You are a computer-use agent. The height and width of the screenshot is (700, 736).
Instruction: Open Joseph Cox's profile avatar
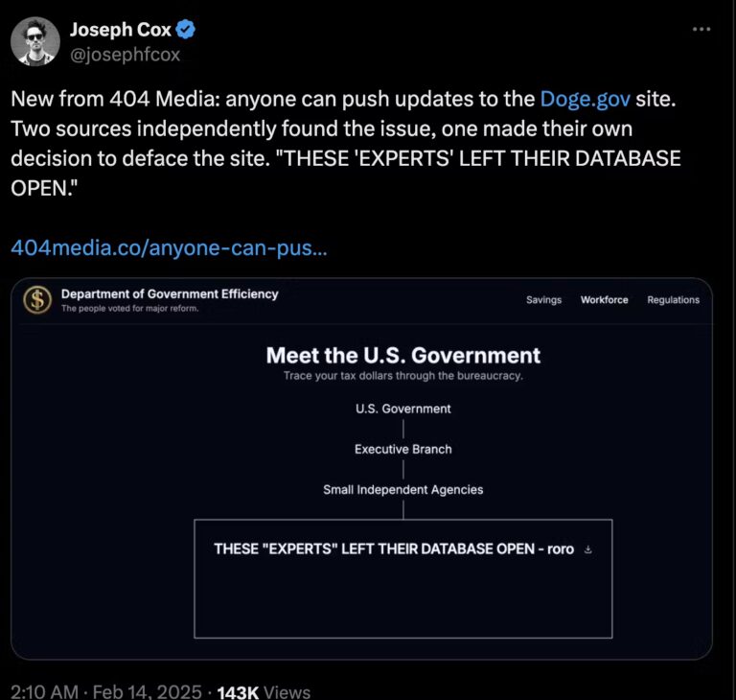[35, 42]
